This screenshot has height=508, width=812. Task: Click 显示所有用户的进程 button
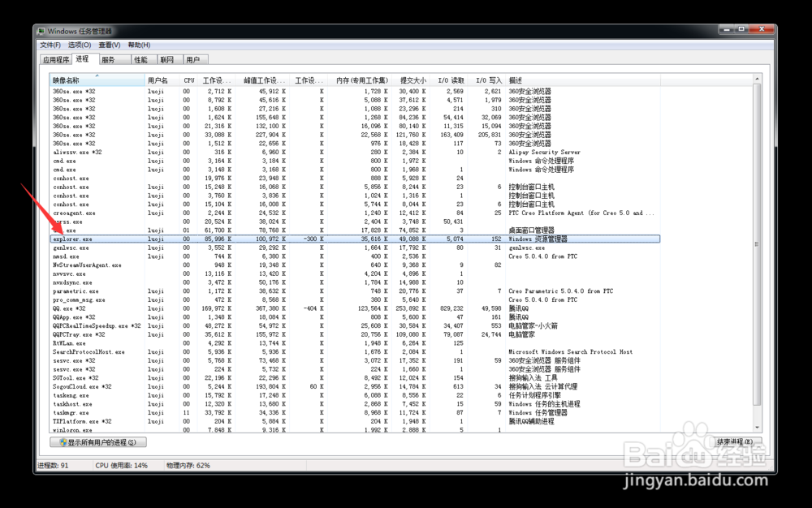[98, 442]
